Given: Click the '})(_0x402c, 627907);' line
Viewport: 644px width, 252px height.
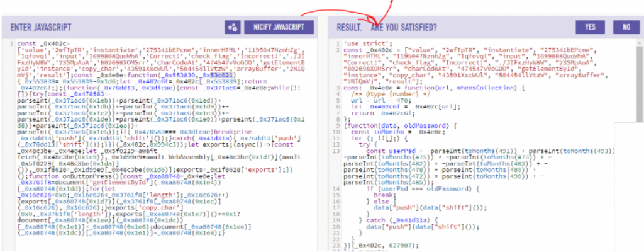Looking at the screenshot, I should point(380,246).
